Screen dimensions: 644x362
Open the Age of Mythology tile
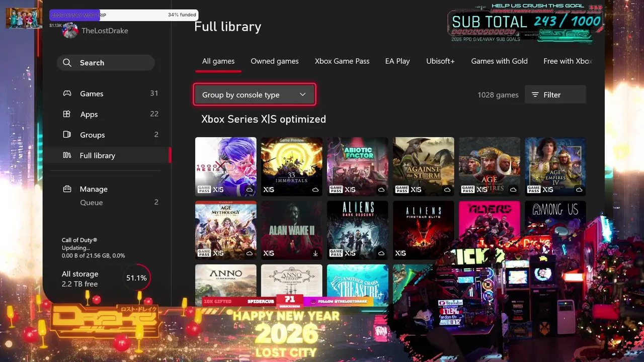click(226, 230)
